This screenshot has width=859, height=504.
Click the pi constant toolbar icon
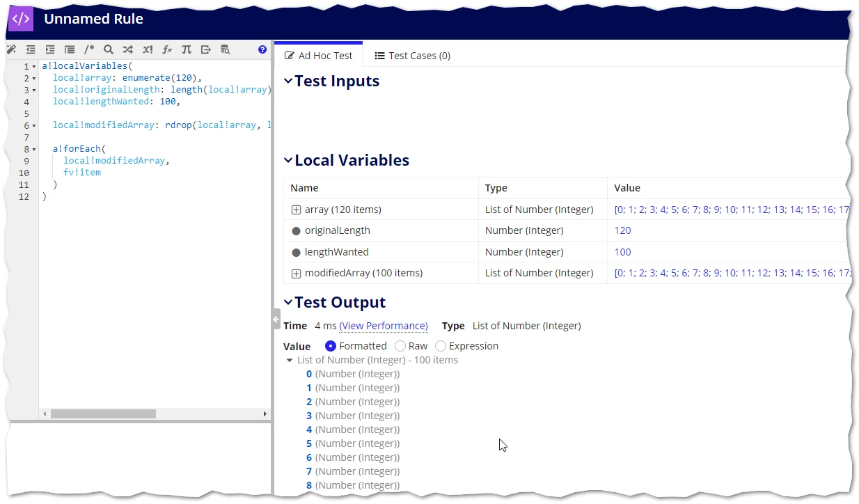click(x=187, y=49)
